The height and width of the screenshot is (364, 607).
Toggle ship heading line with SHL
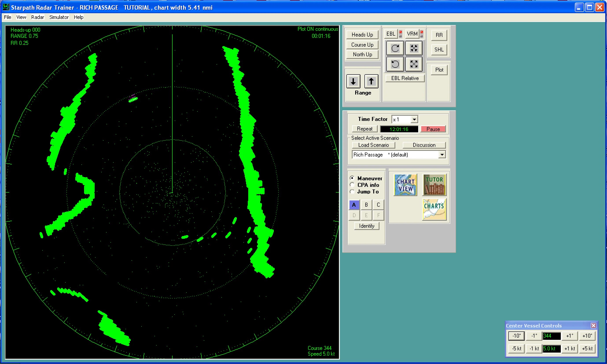[439, 49]
